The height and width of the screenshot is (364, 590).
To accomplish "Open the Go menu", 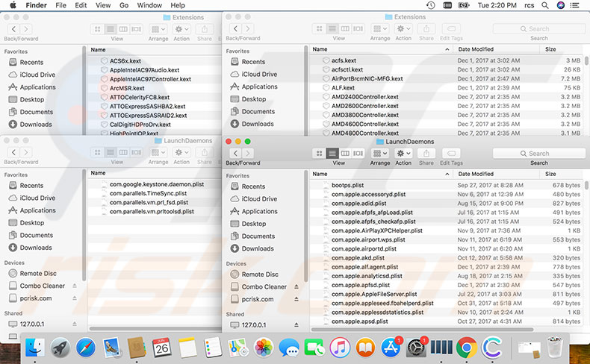I will (124, 5).
